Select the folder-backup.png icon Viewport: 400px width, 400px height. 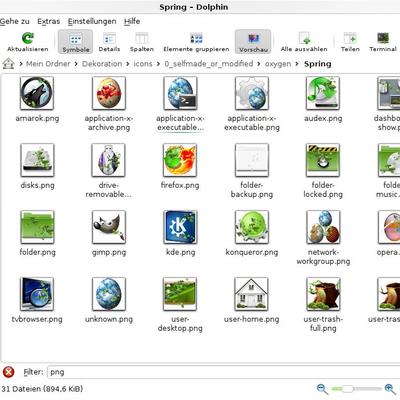tap(252, 160)
